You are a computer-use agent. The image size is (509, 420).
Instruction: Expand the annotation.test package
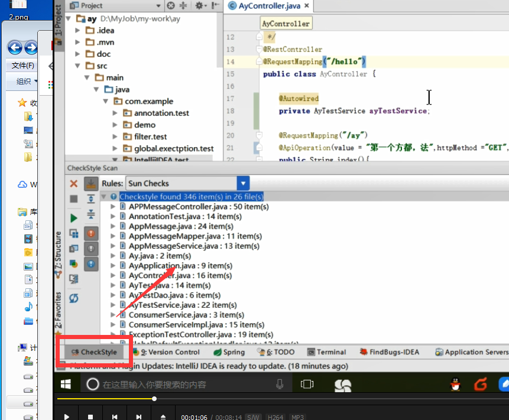click(115, 113)
